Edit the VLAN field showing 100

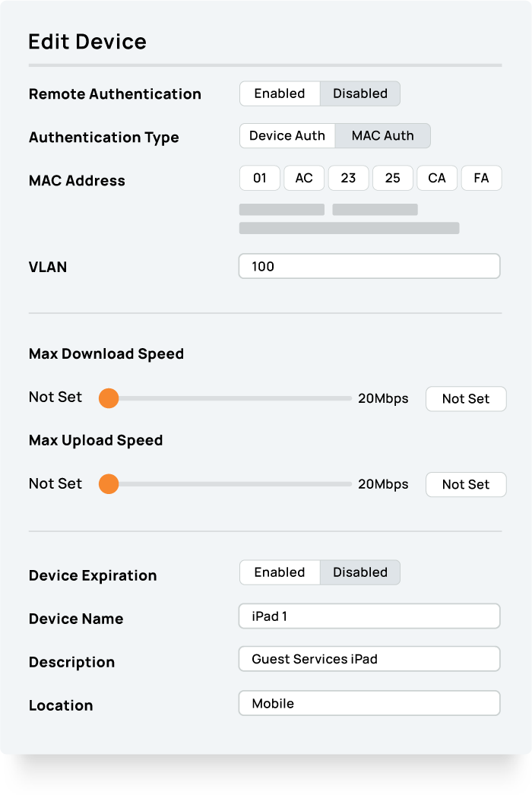click(x=369, y=267)
